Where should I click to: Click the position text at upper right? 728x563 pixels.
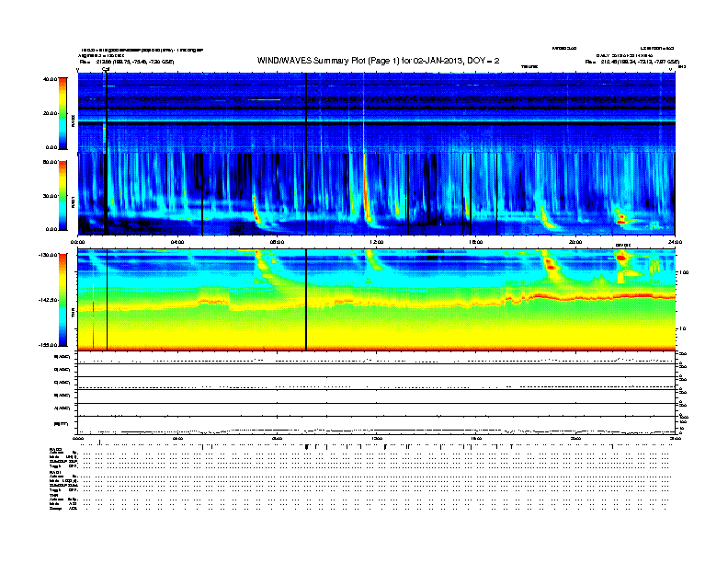[x=632, y=62]
